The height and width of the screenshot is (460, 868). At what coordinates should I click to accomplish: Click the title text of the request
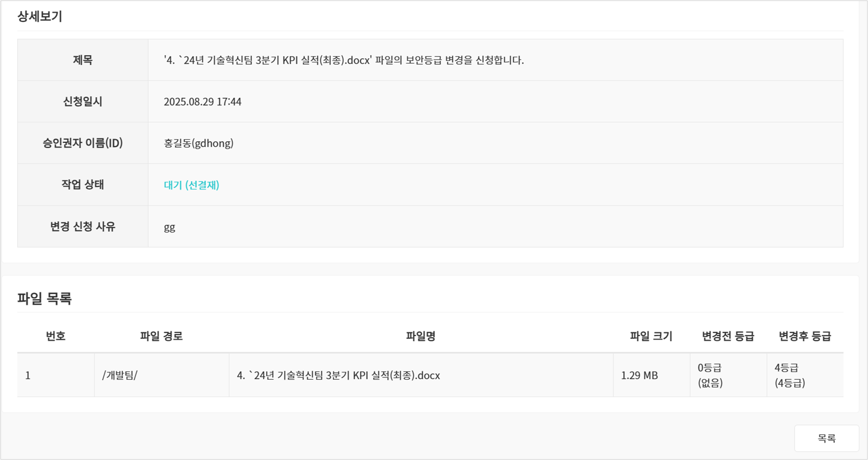(344, 60)
